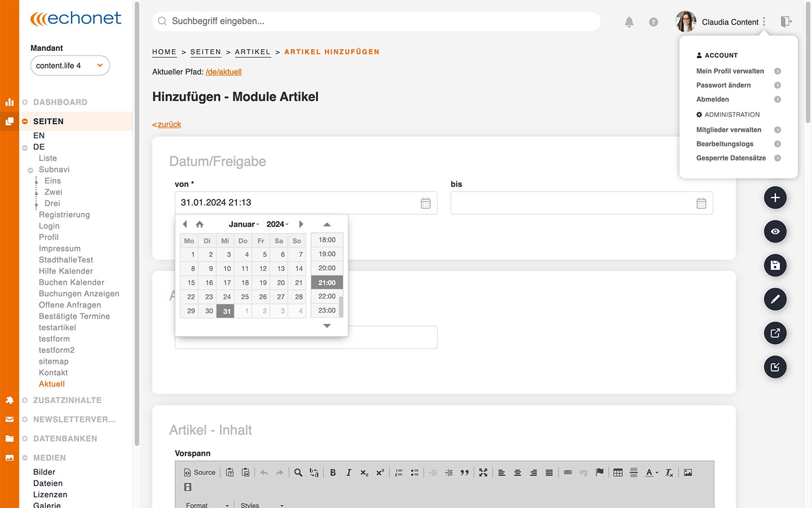Click the logout icon in header
Image resolution: width=812 pixels, height=508 pixels.
point(786,21)
